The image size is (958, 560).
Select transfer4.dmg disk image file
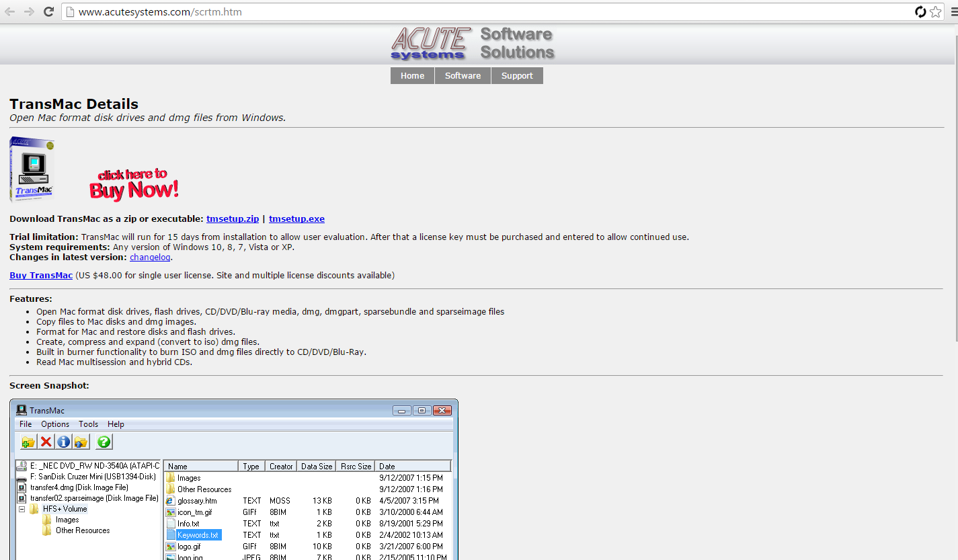pyautogui.click(x=79, y=487)
